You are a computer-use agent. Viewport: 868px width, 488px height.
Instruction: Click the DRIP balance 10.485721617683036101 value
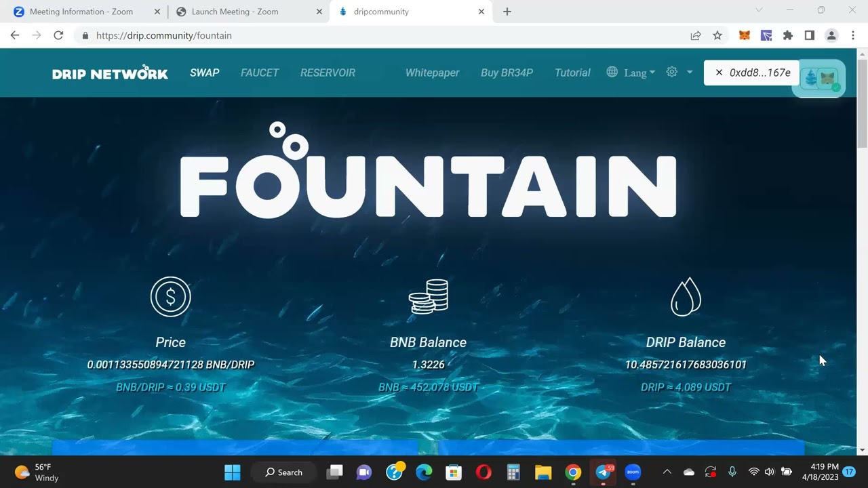(686, 365)
